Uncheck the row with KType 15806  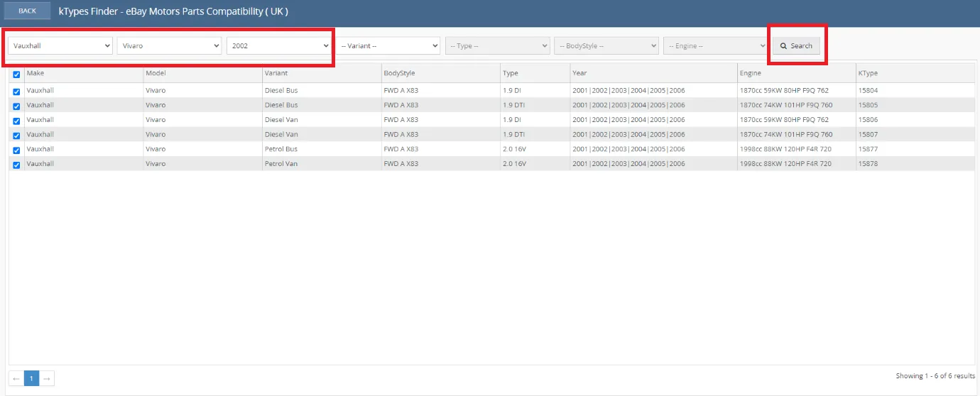[x=16, y=121]
